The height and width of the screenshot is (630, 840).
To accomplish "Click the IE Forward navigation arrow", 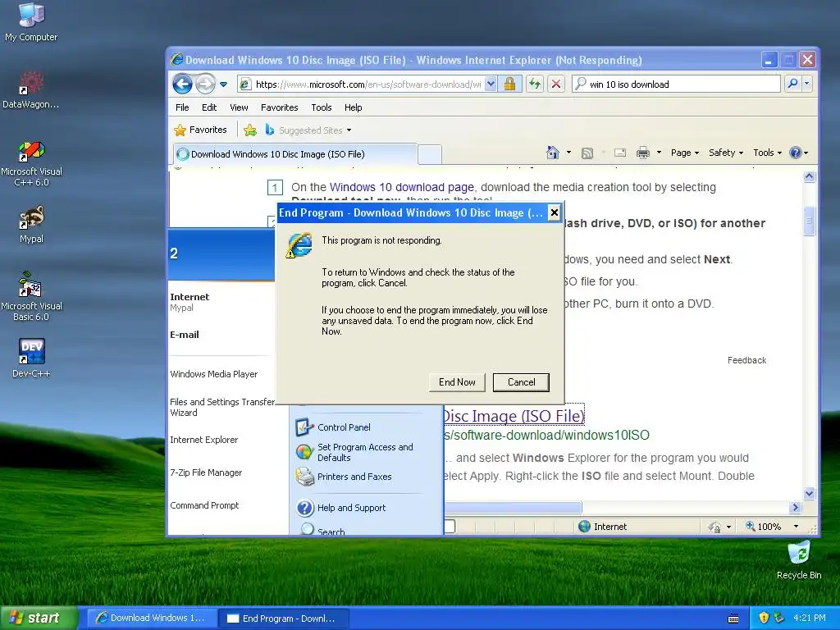I will coord(205,84).
